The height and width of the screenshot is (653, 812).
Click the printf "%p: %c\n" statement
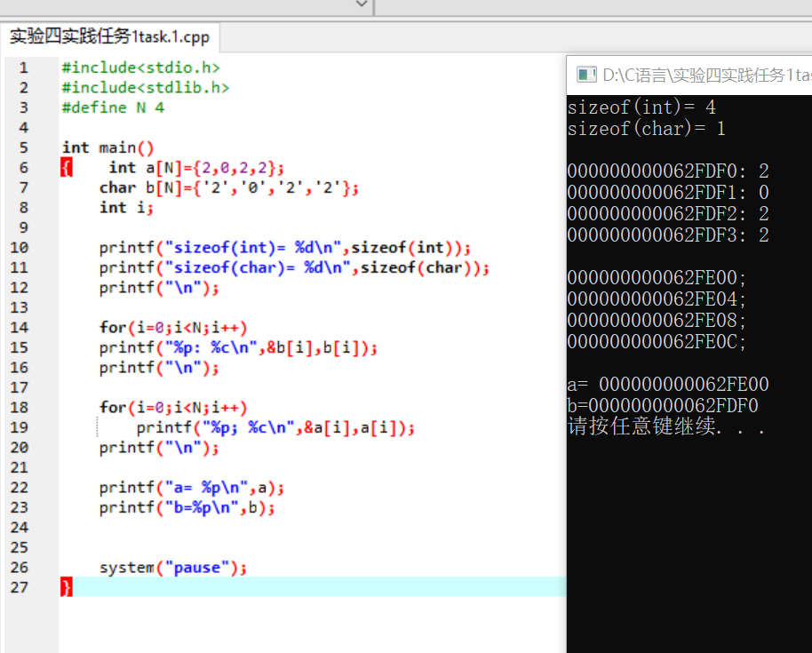238,347
